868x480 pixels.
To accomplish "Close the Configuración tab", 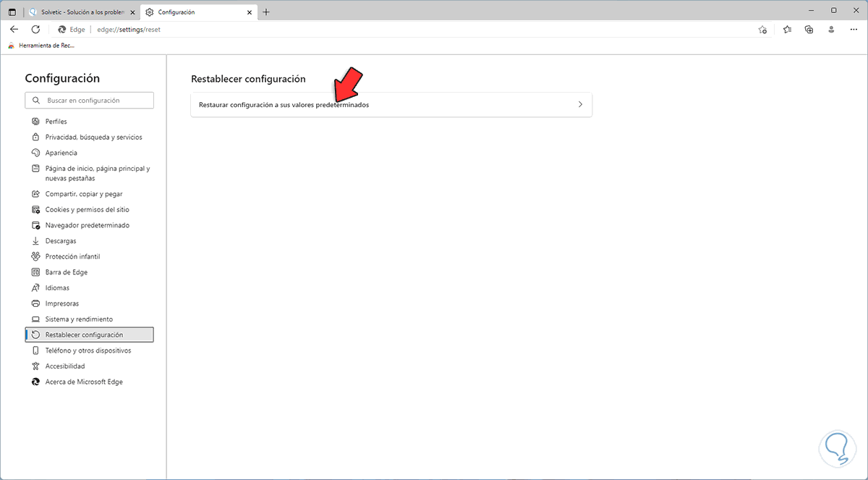I will (x=248, y=12).
